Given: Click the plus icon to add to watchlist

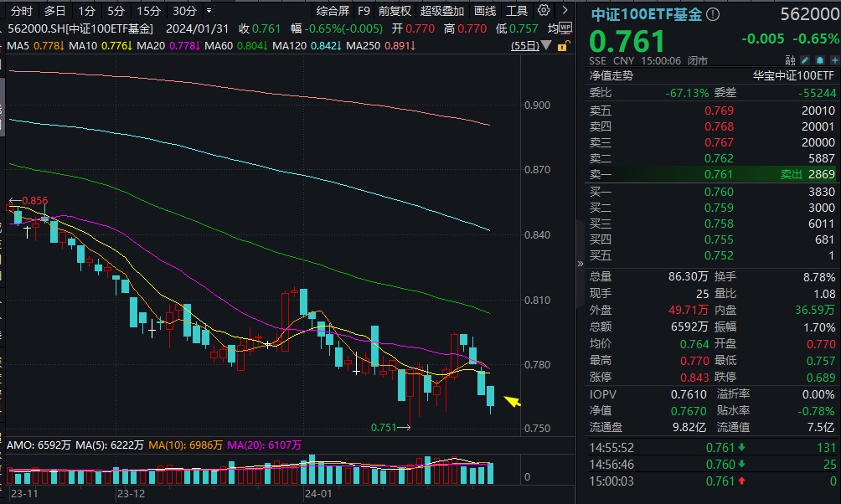Looking at the screenshot, I should 834,59.
